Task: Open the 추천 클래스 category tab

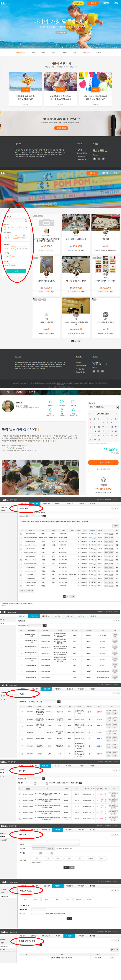Action: pos(21,53)
